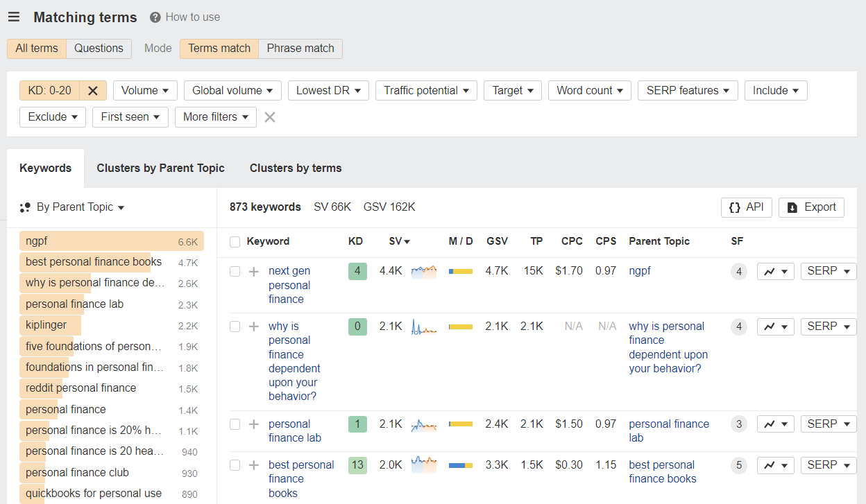
Task: Expand the SERP features filter
Action: (687, 90)
